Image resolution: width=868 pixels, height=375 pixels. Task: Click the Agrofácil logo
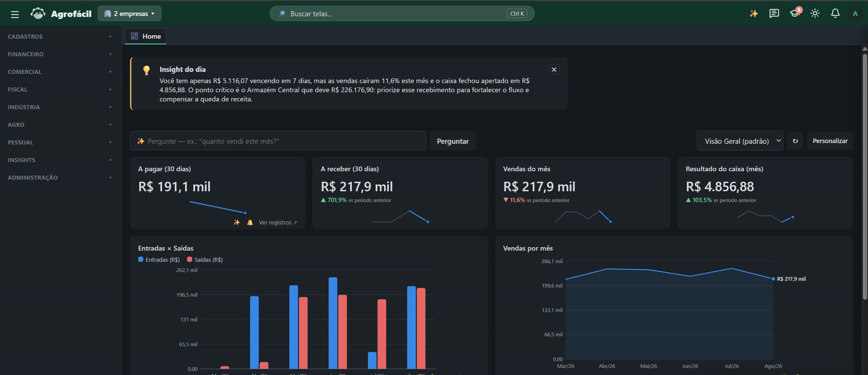click(61, 14)
